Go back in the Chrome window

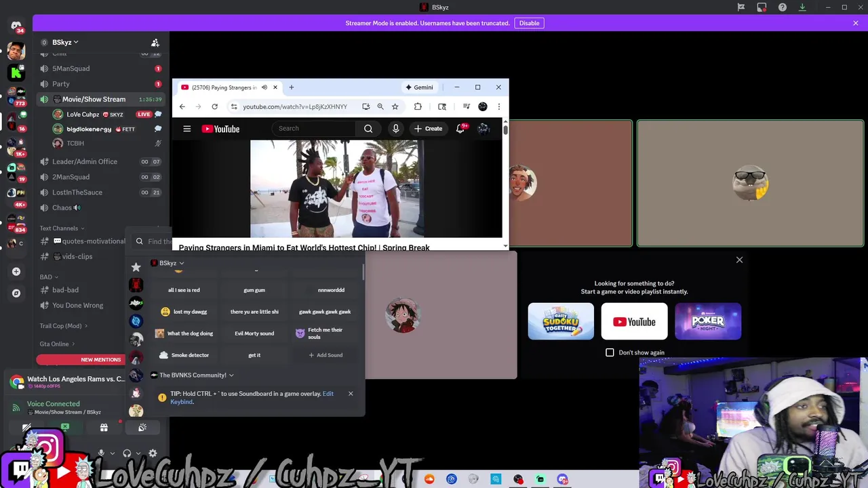(182, 106)
